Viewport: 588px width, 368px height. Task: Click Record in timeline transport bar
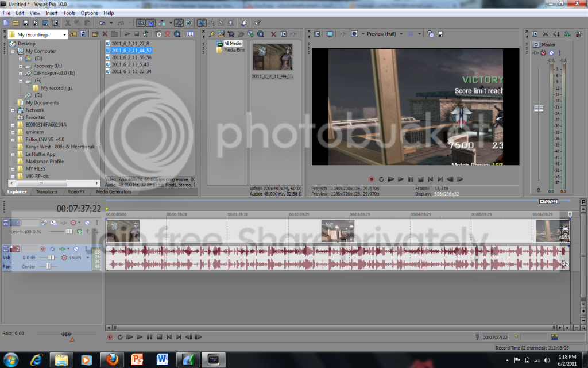tap(110, 337)
